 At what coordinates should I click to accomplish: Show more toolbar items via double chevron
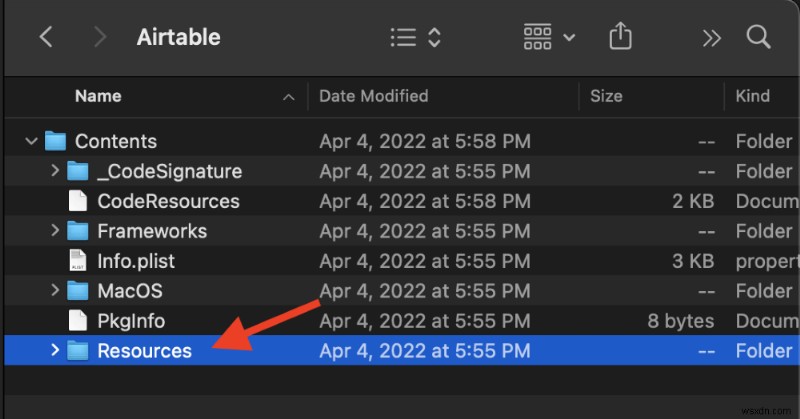click(711, 38)
